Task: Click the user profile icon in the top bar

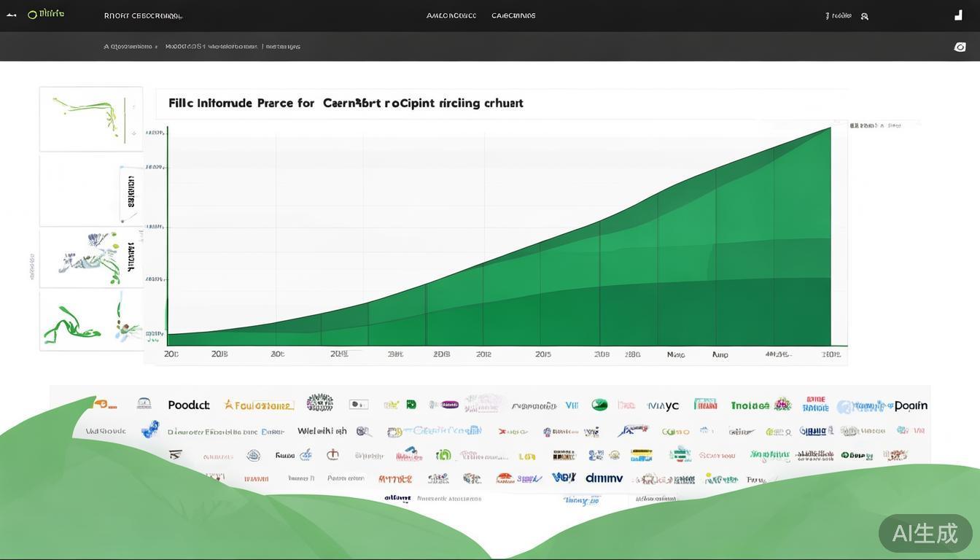Action: pyautogui.click(x=864, y=16)
